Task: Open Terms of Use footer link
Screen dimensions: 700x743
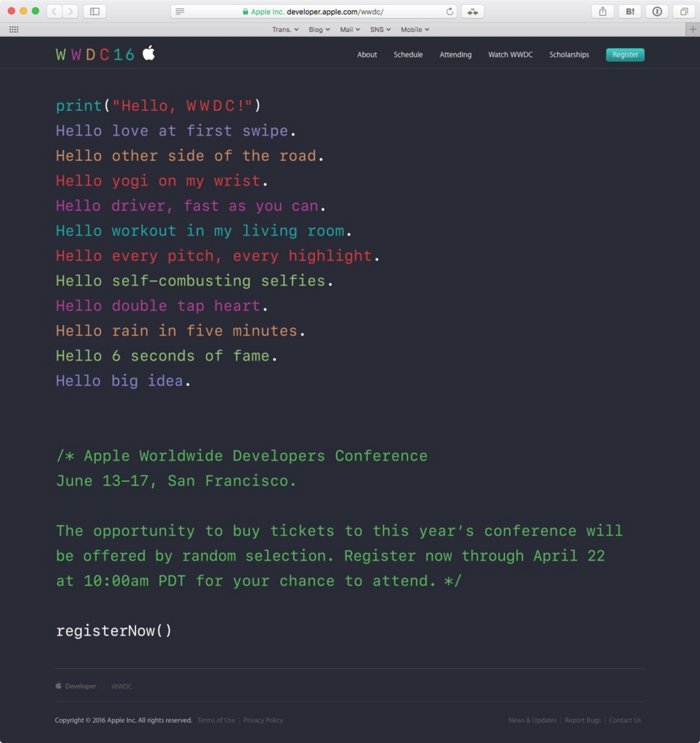Action: [216, 721]
